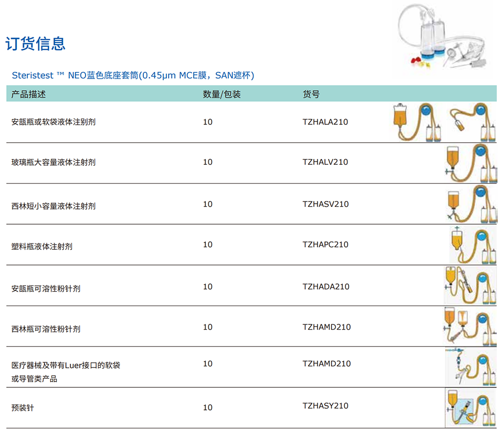
Task: Click TZHAMD210 in the 西林瓶可溶性粉针剂 row
Action: coord(327,327)
